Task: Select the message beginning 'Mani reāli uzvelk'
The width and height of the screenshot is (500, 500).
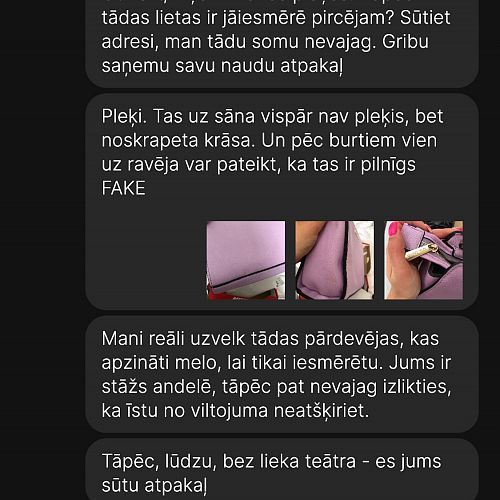Action: [282, 374]
